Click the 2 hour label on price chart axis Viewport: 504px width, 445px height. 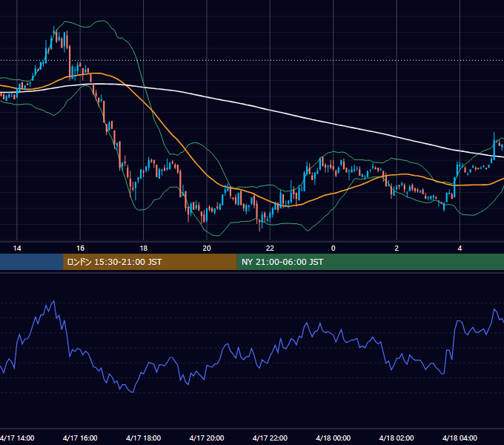tap(397, 248)
